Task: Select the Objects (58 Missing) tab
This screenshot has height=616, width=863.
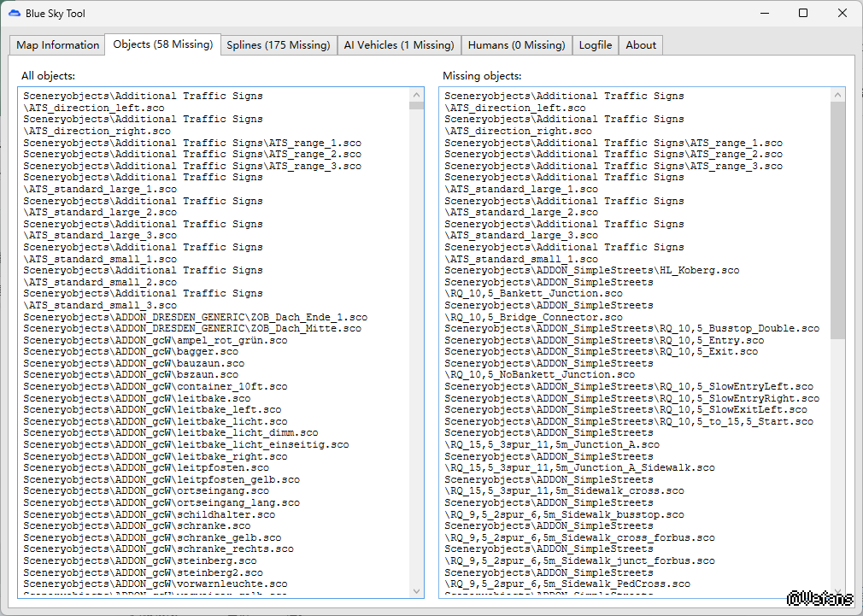Action: coord(162,44)
